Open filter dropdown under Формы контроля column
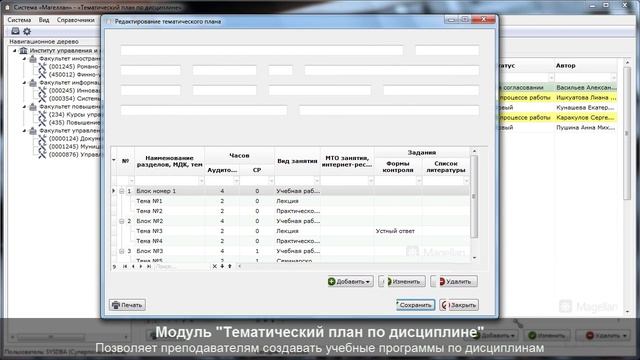640x360 pixels. point(418,180)
